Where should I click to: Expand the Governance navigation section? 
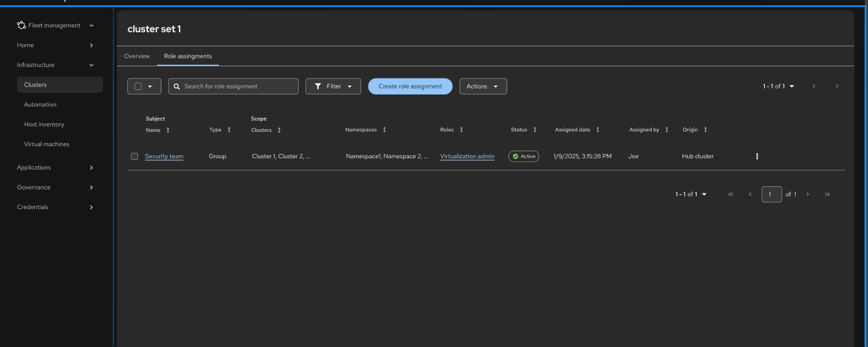coord(56,188)
